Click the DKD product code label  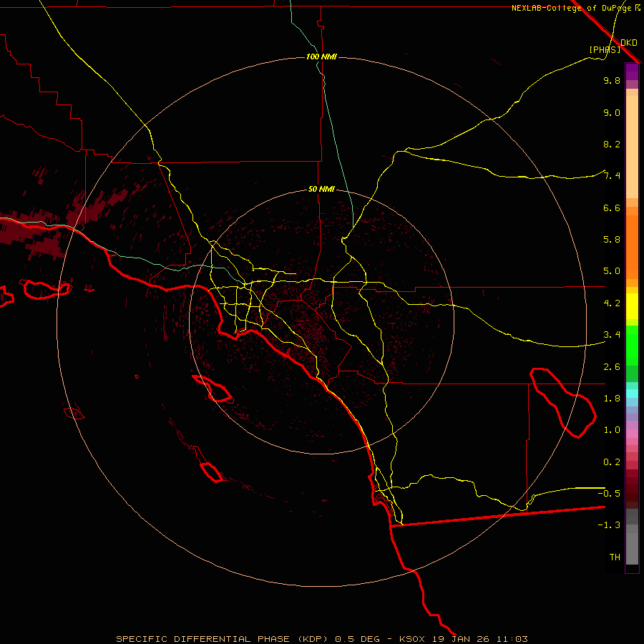(628, 43)
